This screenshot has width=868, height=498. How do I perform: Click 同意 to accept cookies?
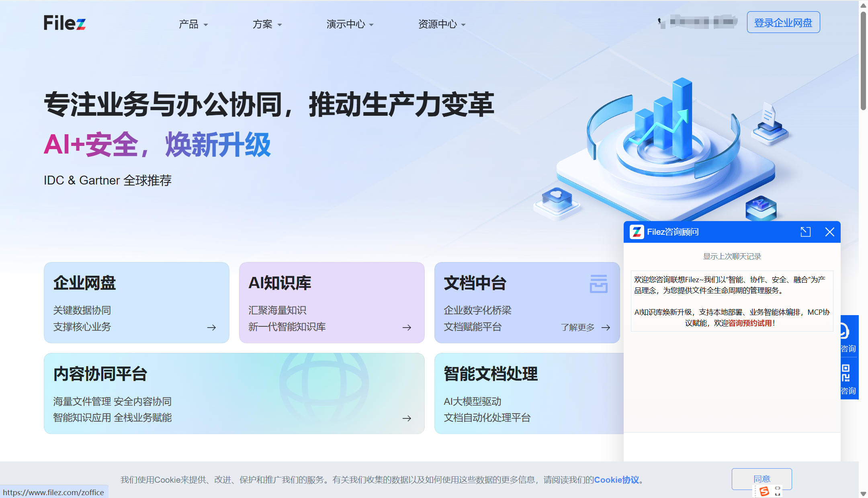tap(762, 479)
